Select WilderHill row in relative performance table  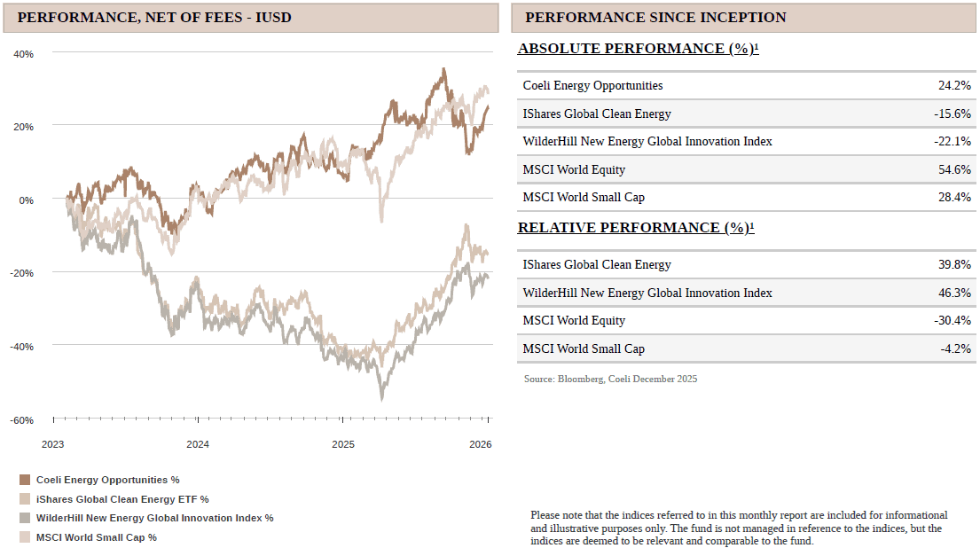(x=746, y=293)
